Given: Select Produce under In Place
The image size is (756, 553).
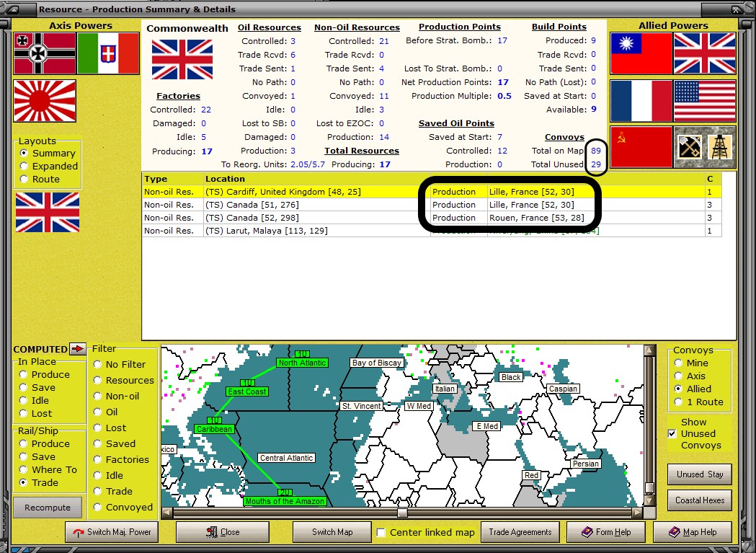Looking at the screenshot, I should tap(45, 374).
